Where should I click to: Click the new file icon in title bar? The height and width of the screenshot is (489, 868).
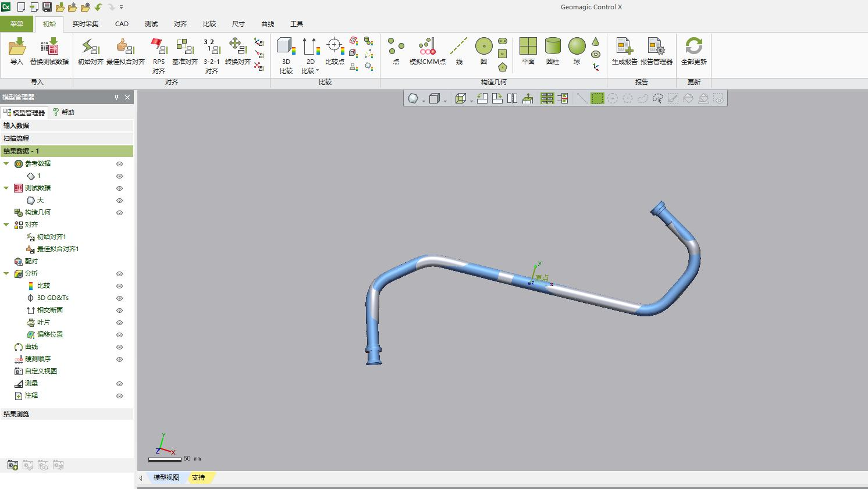pos(22,7)
